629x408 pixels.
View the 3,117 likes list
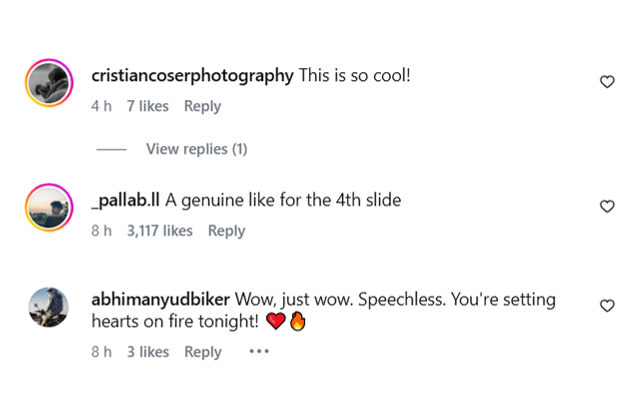tap(159, 230)
